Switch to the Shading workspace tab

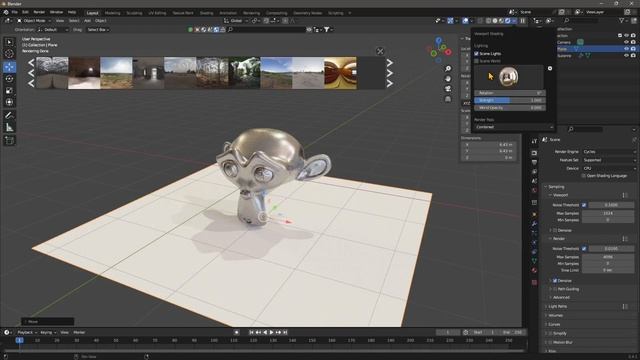pyautogui.click(x=207, y=13)
